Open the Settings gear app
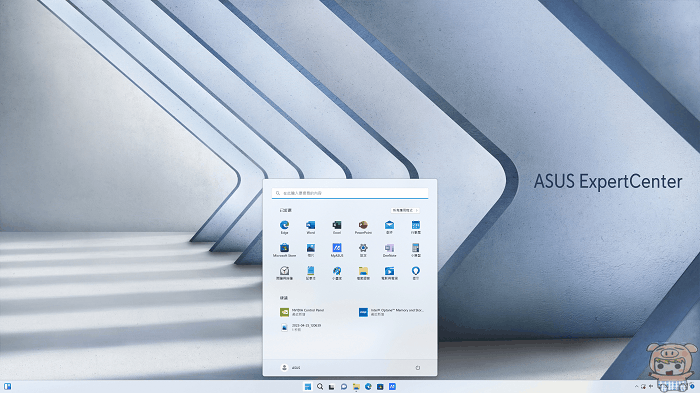The image size is (700, 393). (x=363, y=250)
